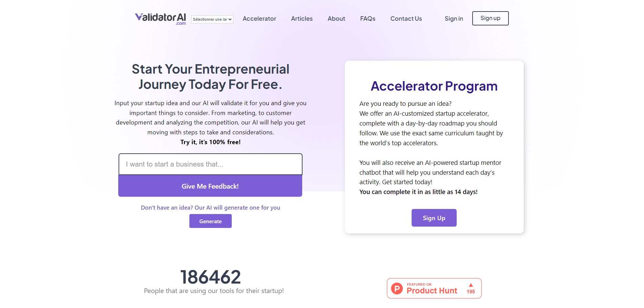Click the header Sign up button
This screenshot has width=644, height=308.
tap(490, 18)
